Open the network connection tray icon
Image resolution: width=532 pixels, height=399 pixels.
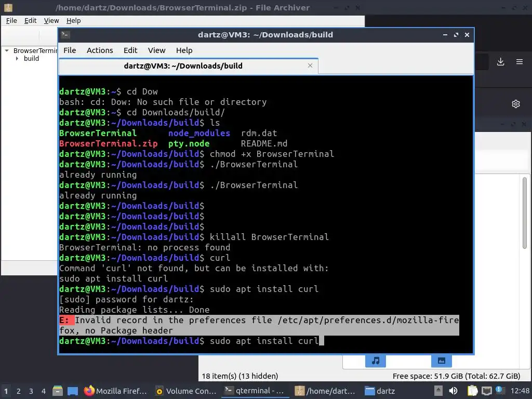pos(486,391)
